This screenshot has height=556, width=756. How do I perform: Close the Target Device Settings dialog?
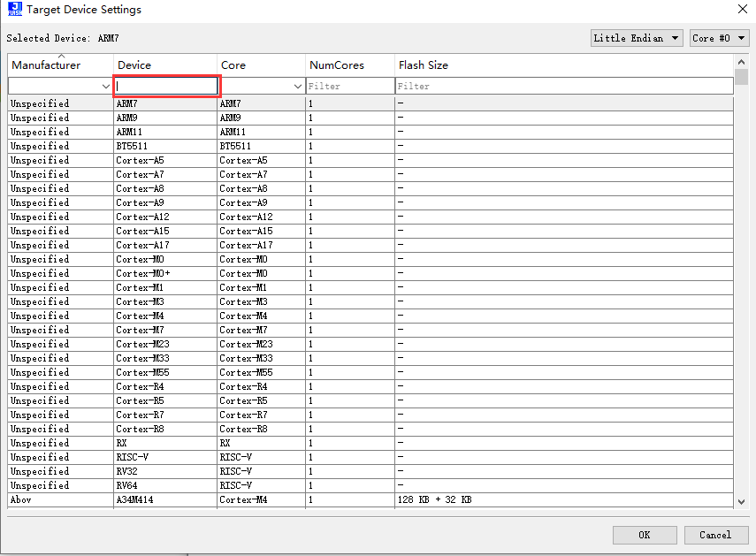(x=743, y=9)
